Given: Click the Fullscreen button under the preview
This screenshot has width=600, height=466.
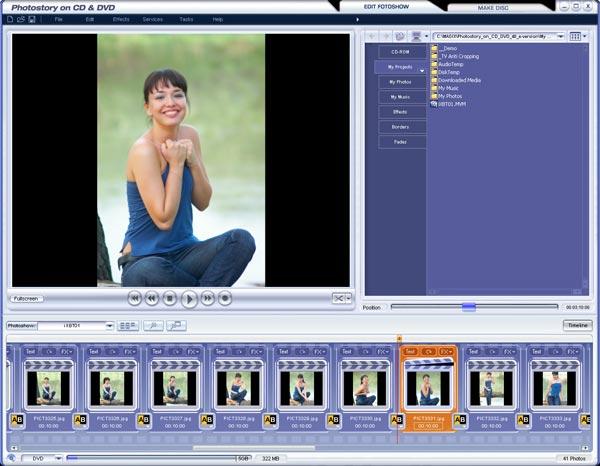Looking at the screenshot, I should coord(26,298).
